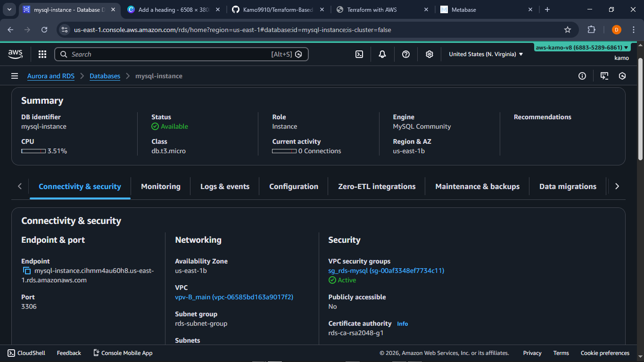Viewport: 644px width, 362px height.
Task: Toggle the side navigation hamburger menu
Action: 15,76
